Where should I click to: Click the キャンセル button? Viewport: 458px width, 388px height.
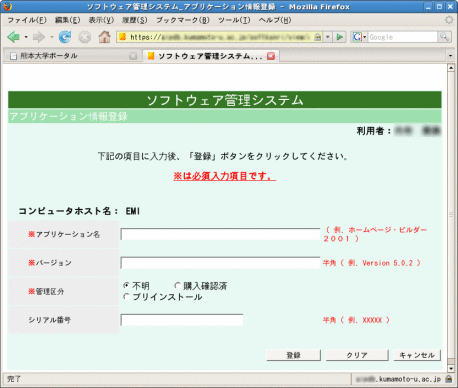(417, 355)
